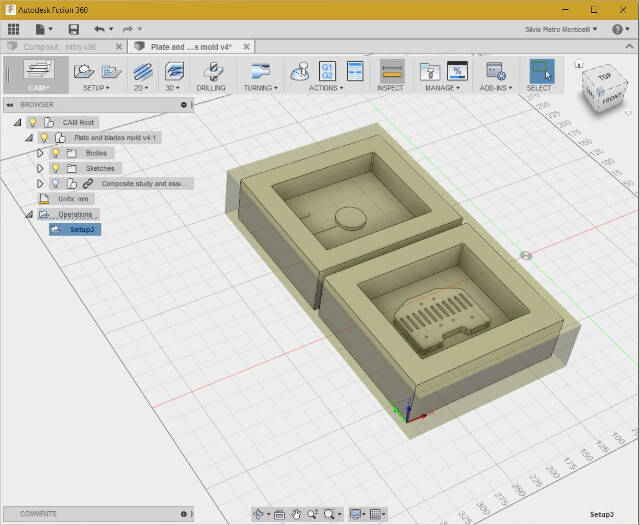Click the New Setup icon
This screenshot has width=640, height=525.
84,71
